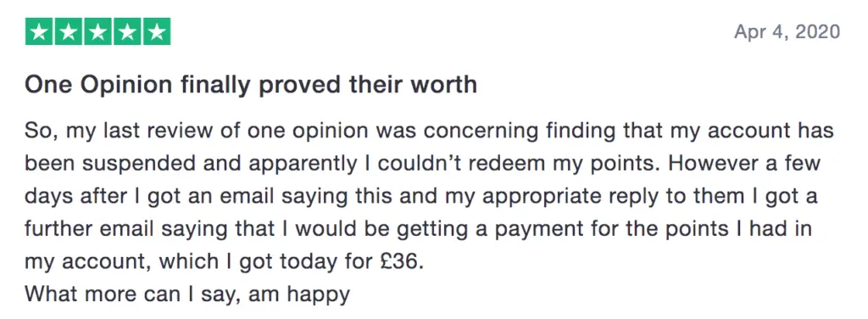Image resolution: width=868 pixels, height=319 pixels.
Task: Click the 'What more can I say' line
Action: [x=187, y=294]
